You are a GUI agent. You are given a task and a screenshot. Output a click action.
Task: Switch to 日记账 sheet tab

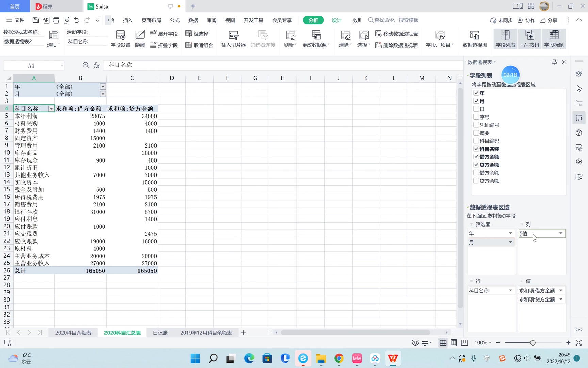coord(160,333)
